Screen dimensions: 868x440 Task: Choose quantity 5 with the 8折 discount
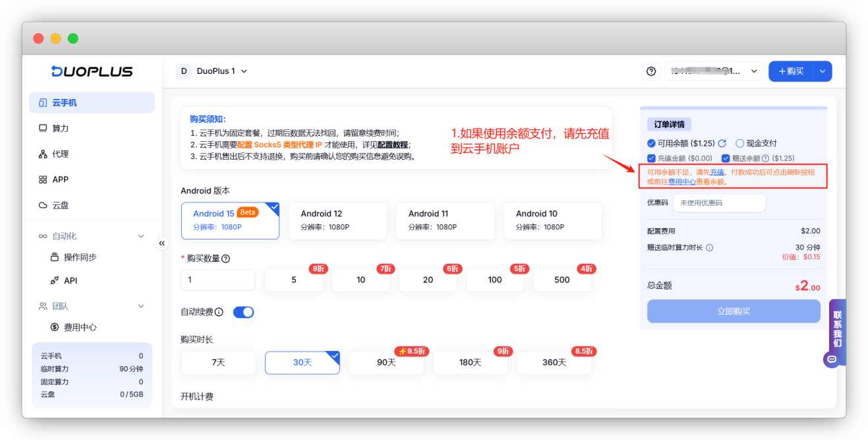coord(294,280)
